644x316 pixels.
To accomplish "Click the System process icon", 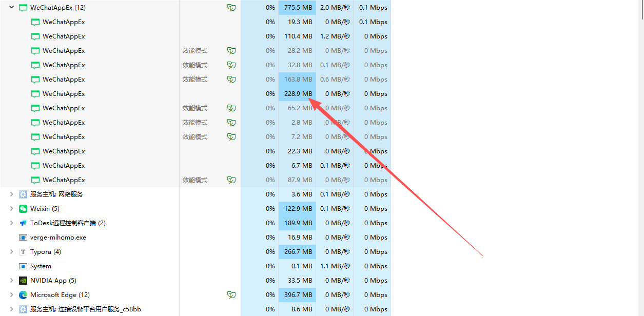I will (x=23, y=266).
